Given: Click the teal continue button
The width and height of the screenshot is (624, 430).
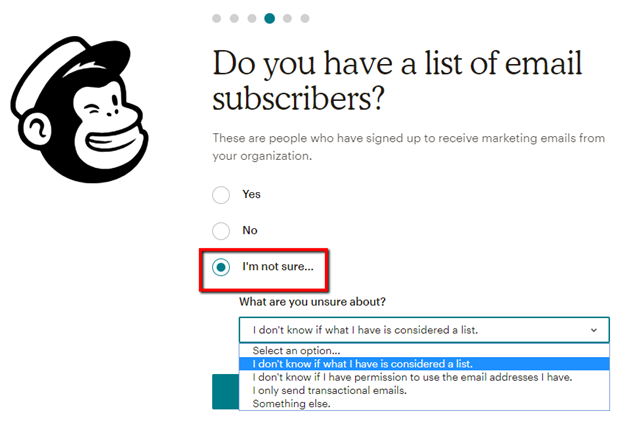Looking at the screenshot, I should [x=225, y=392].
